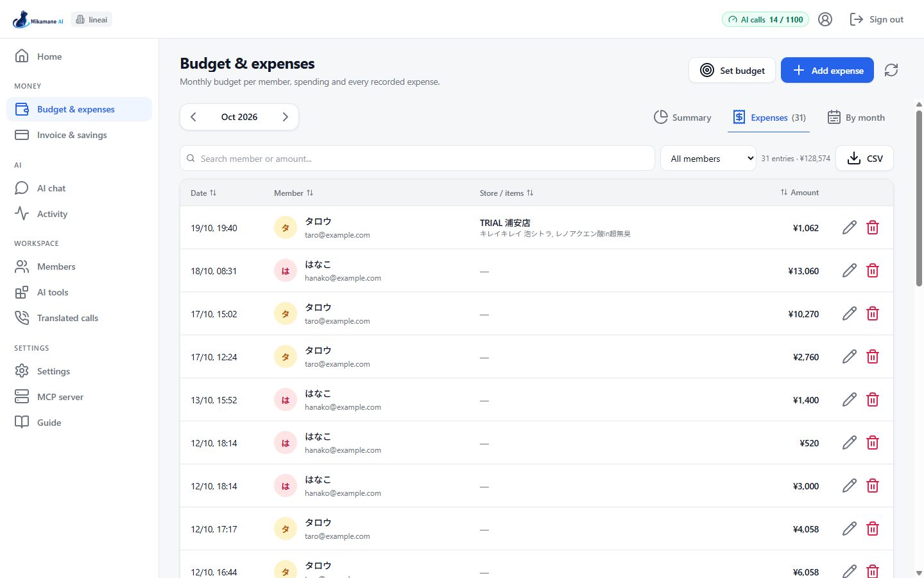Delete the ¥3,000 expense entry

point(873,486)
